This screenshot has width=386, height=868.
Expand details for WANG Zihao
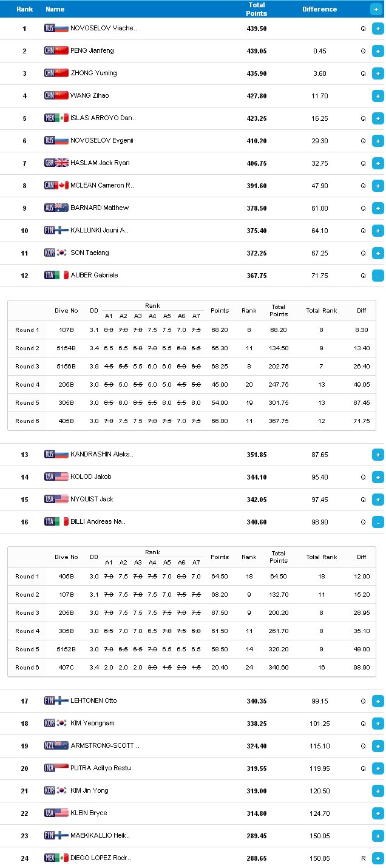[x=378, y=96]
